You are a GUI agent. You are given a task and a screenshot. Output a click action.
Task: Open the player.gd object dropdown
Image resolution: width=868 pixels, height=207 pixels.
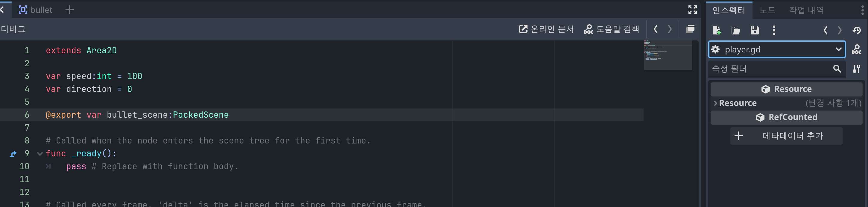pos(838,49)
